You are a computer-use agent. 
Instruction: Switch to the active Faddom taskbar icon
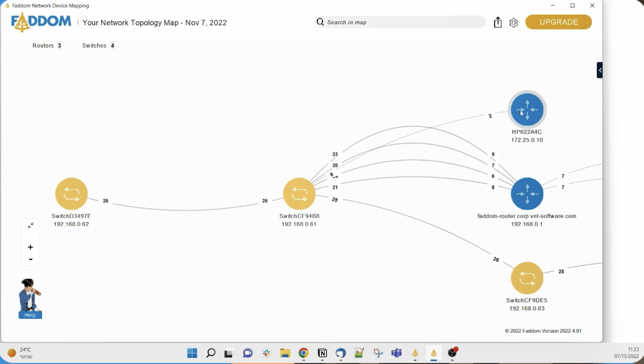(434, 353)
